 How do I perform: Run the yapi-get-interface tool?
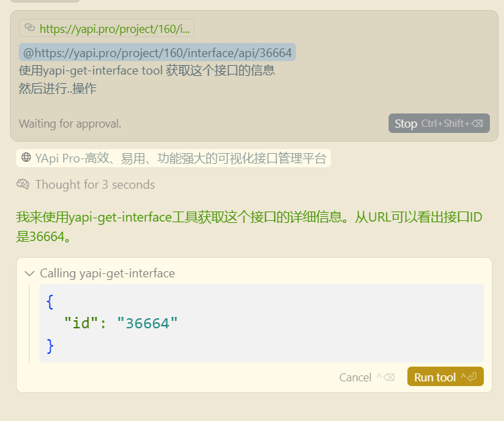(x=435, y=377)
